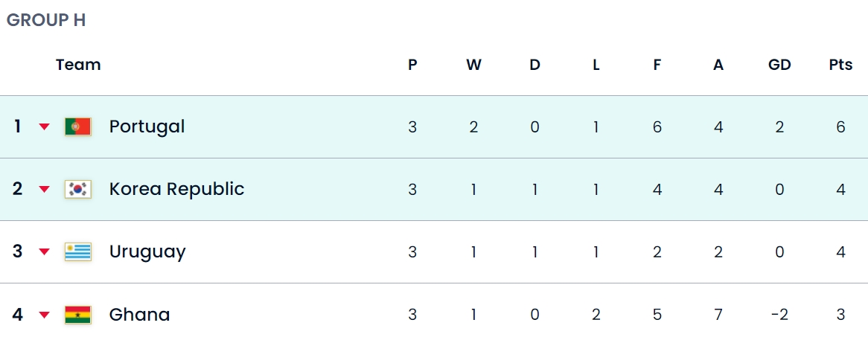The height and width of the screenshot is (343, 868).
Task: Click Ghana's goal difference of -2
Action: click(779, 315)
